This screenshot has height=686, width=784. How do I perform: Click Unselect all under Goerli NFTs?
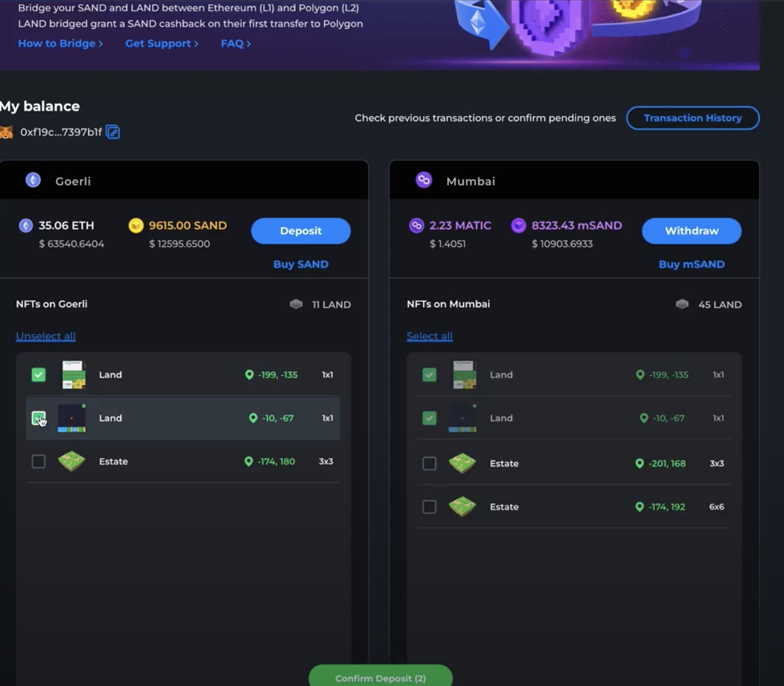(x=46, y=336)
